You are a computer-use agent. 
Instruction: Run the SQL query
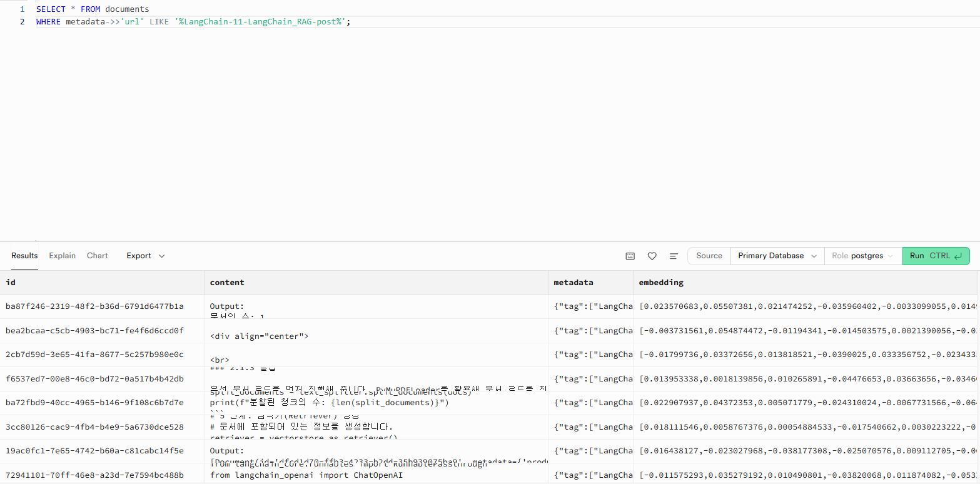click(x=936, y=256)
